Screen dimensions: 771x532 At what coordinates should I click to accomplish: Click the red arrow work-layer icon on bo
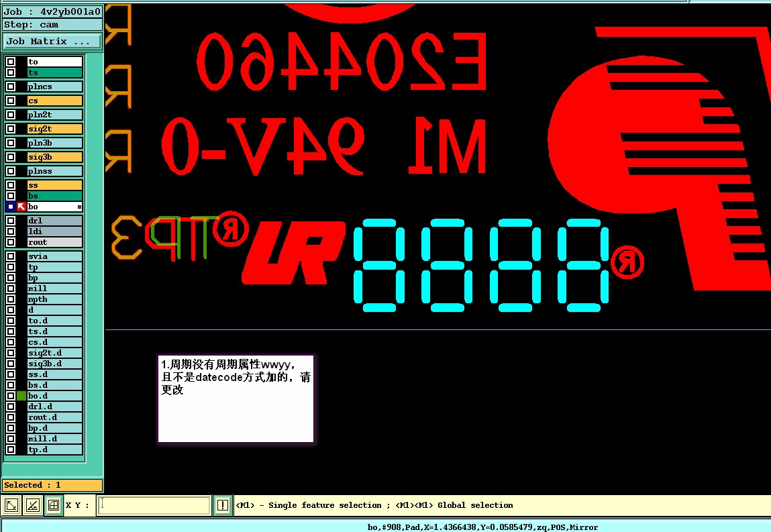tap(21, 207)
